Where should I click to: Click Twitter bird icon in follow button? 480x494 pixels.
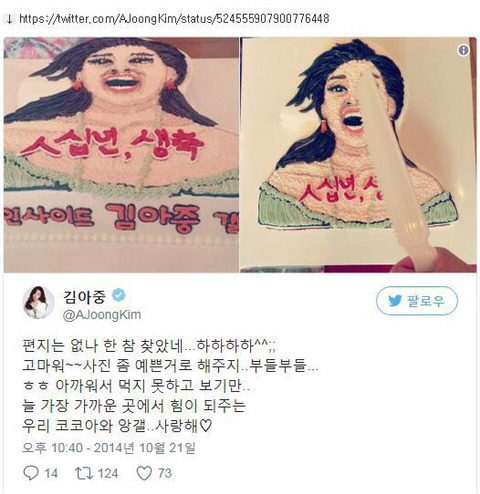point(395,301)
